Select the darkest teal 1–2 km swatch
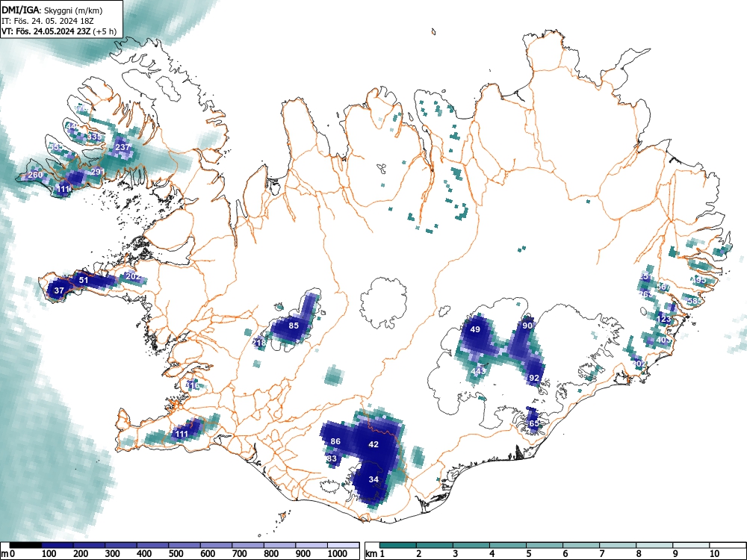This screenshot has width=747, height=560. pyautogui.click(x=398, y=545)
